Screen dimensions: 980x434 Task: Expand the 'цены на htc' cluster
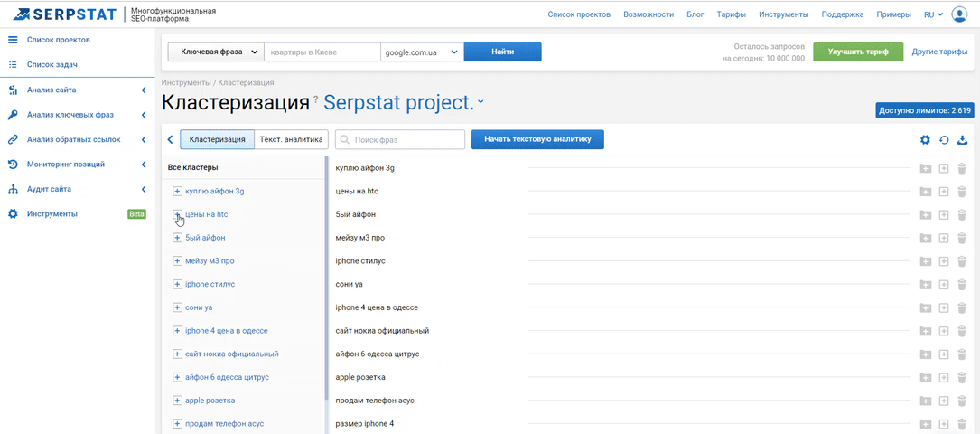(x=177, y=214)
